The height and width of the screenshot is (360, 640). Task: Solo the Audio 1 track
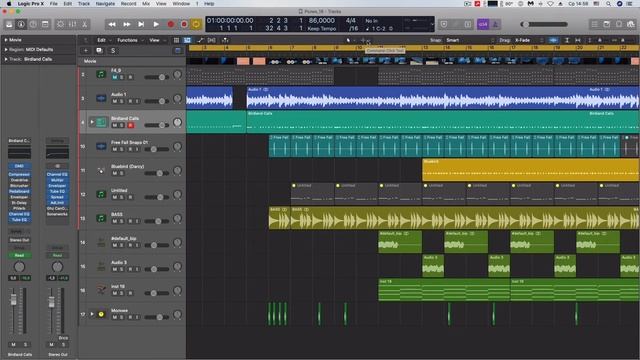tap(122, 101)
